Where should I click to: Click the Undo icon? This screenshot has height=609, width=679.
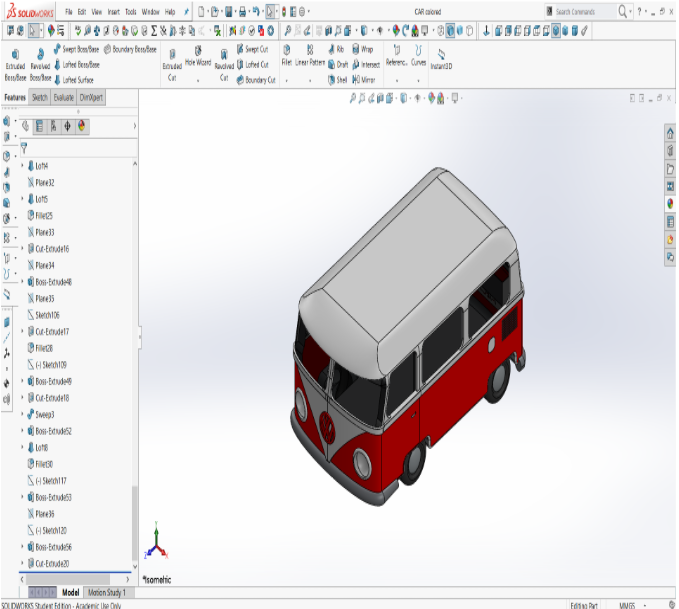pos(256,12)
